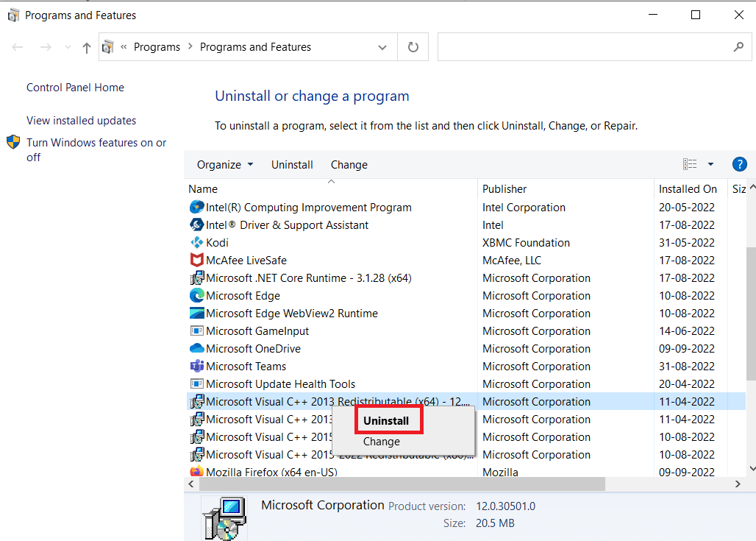The width and height of the screenshot is (756, 541).
Task: Click the refresh button beside address bar
Action: tap(413, 47)
